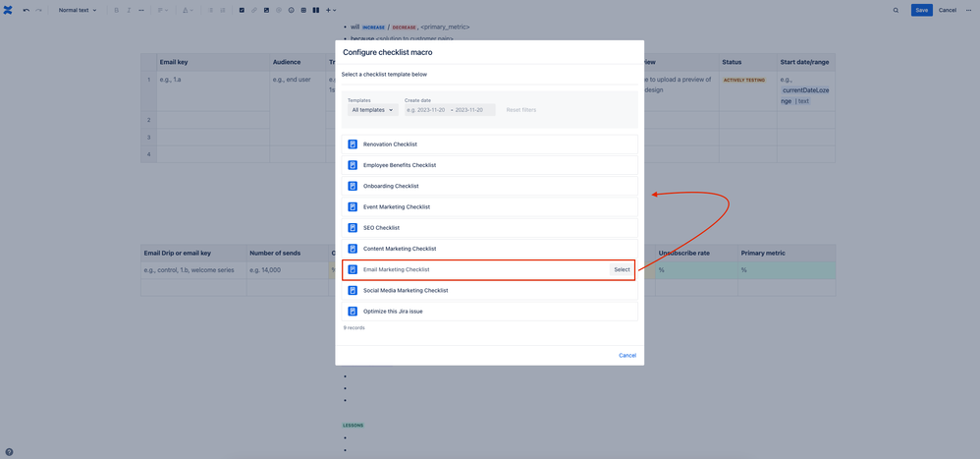Click the ACTIVELY TESTING status lozenge
Viewport: 980px width, 459px height.
pos(743,80)
